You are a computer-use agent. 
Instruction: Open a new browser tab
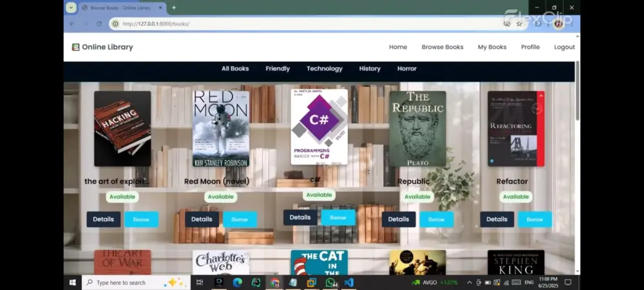[x=174, y=7]
